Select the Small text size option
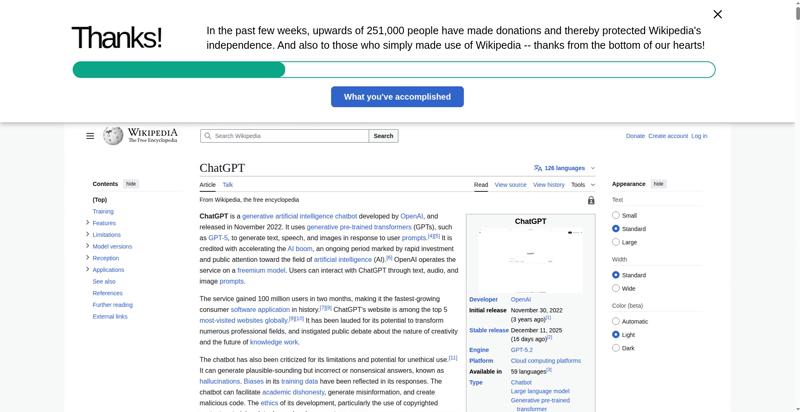800x412 pixels. tap(616, 215)
